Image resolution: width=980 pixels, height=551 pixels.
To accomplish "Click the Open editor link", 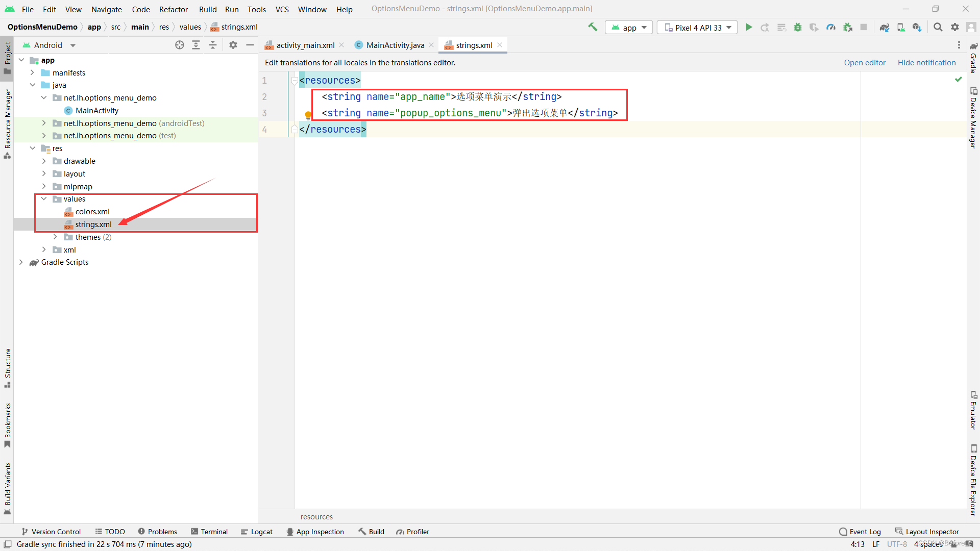I will click(865, 62).
